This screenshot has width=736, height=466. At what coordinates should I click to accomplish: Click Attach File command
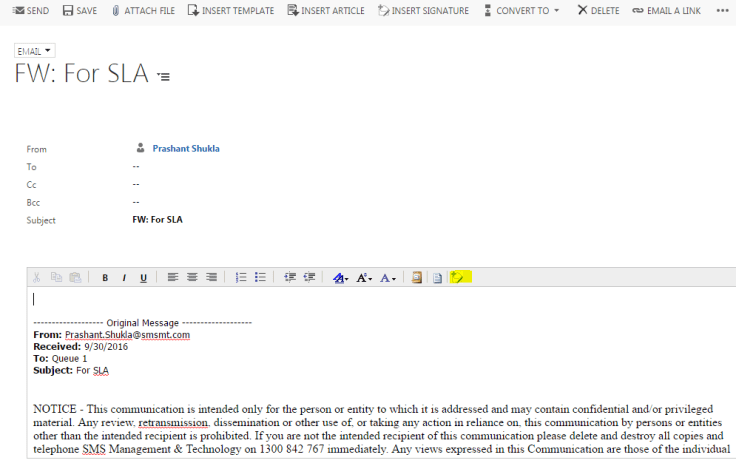click(143, 11)
